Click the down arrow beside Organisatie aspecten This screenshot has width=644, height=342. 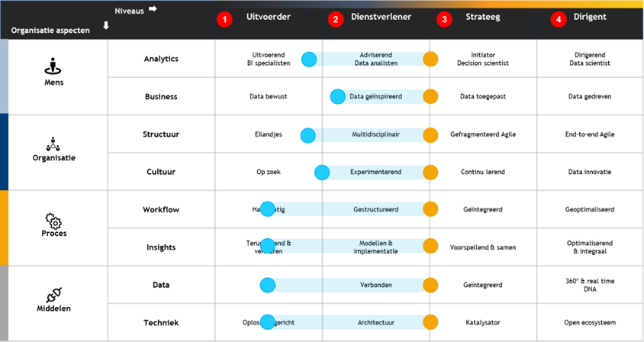coord(105,26)
